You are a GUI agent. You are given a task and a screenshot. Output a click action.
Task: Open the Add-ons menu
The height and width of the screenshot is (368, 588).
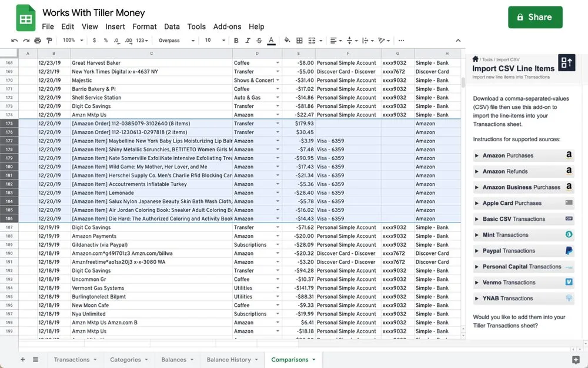tap(227, 26)
